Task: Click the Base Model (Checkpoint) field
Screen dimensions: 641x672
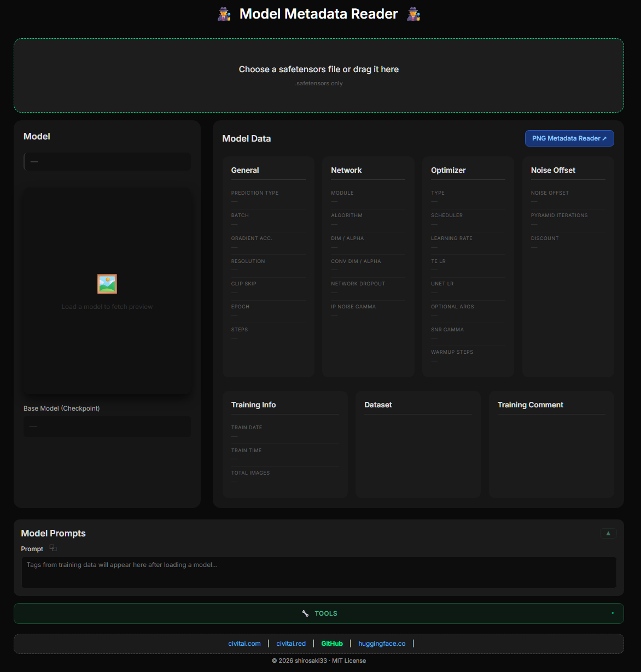Action: pos(107,426)
